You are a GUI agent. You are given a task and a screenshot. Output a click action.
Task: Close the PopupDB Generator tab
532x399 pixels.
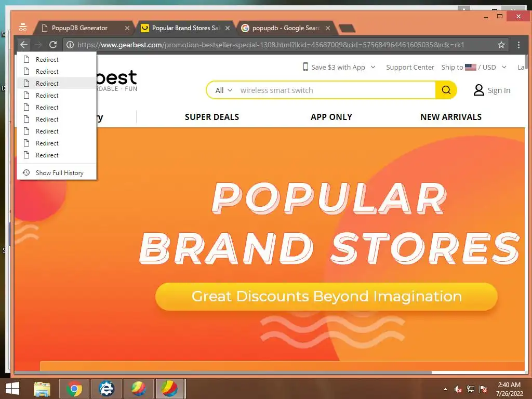[x=127, y=28]
